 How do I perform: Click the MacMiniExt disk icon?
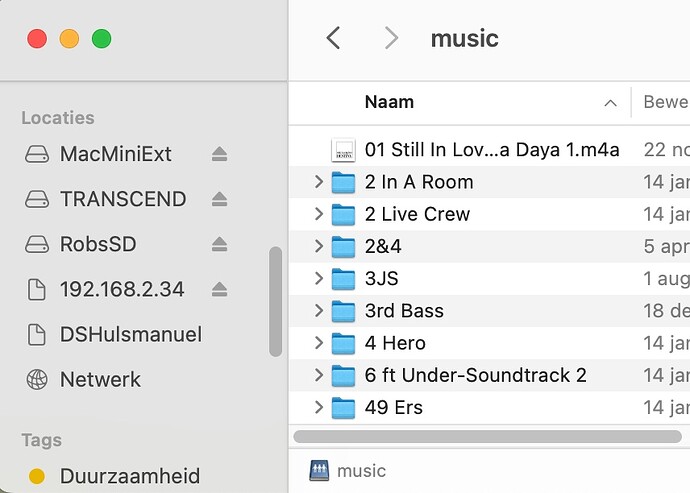pyautogui.click(x=37, y=154)
